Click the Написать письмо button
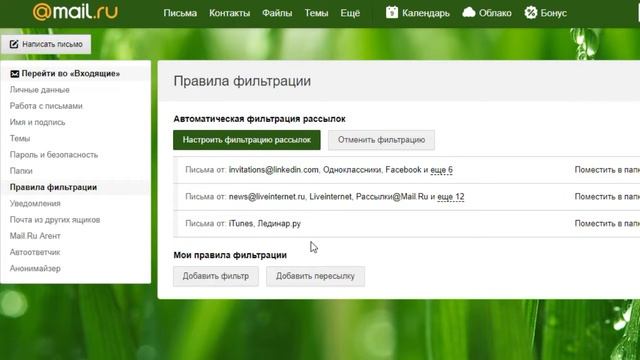The width and height of the screenshot is (640, 360). pos(46,44)
